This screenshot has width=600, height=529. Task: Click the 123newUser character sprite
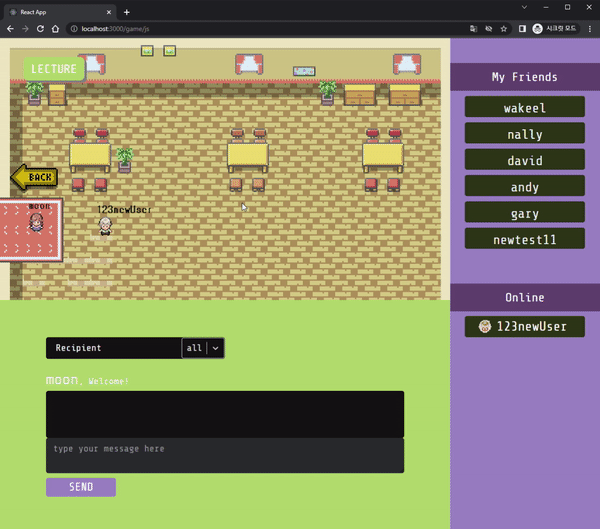105,226
